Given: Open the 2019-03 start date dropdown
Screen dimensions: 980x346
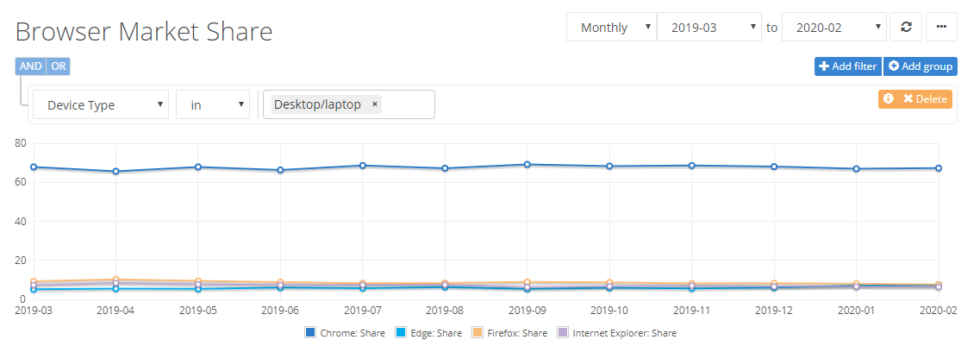Looking at the screenshot, I should coord(709,27).
